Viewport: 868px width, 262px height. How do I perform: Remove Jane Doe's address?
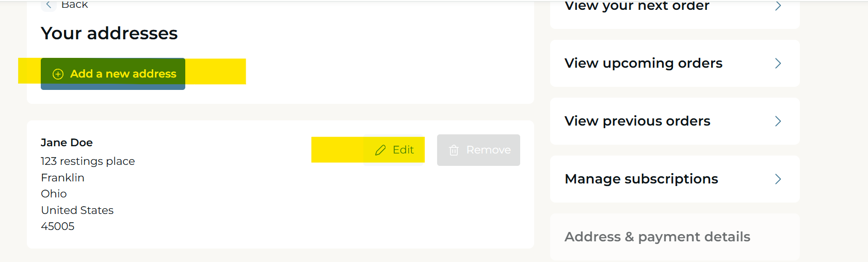(x=478, y=150)
